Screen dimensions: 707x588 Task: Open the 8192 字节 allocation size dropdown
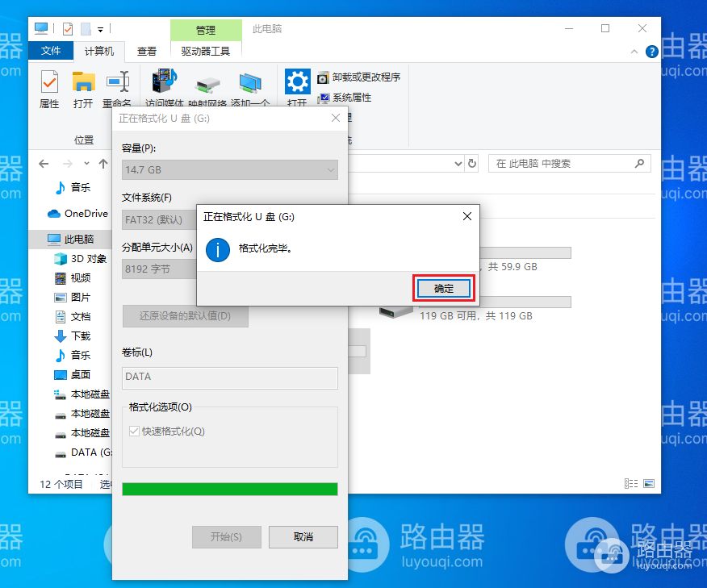click(159, 269)
